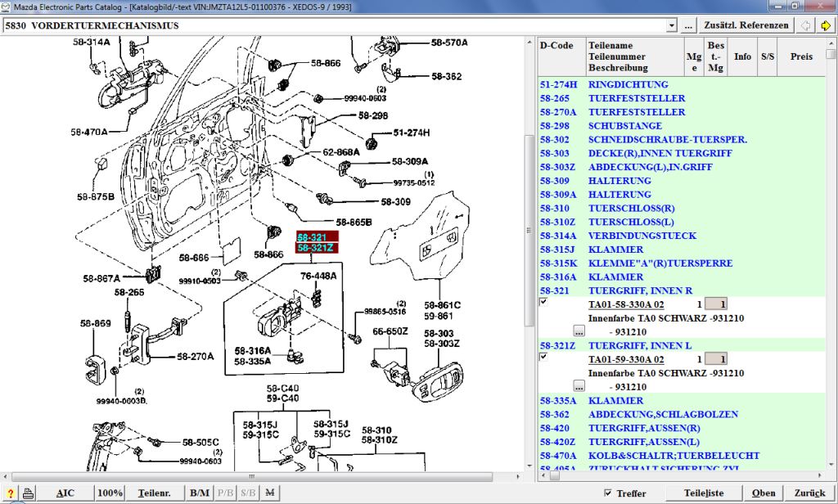Click the highlighted 58-321 label in diagram
The image size is (838, 504).
tap(312, 236)
